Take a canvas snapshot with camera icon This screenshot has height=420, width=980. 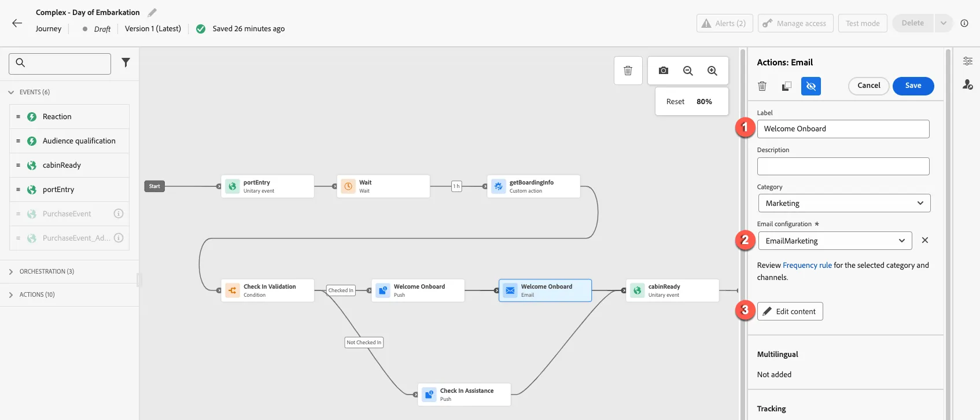pyautogui.click(x=664, y=71)
